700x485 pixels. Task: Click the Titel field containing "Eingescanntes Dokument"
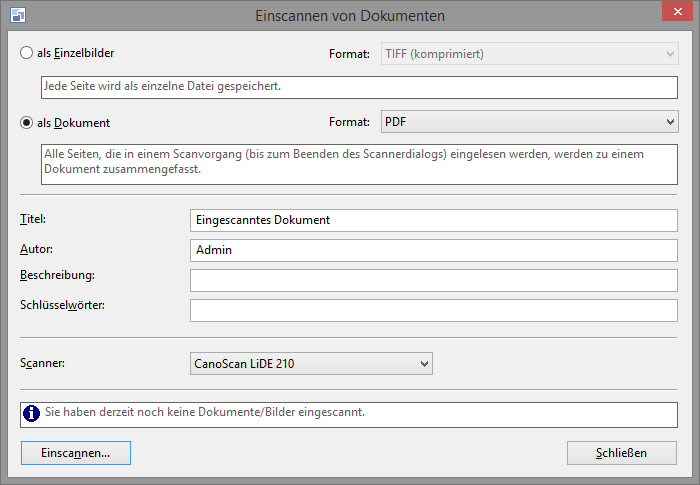click(x=433, y=220)
